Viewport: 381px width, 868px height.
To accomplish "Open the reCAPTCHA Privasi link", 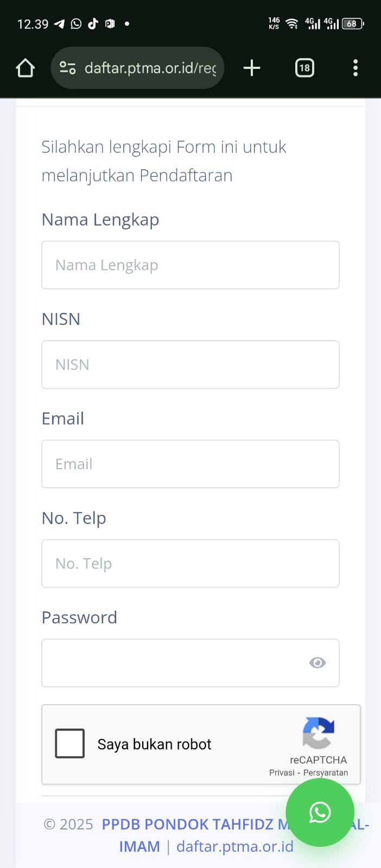I will pyautogui.click(x=282, y=773).
